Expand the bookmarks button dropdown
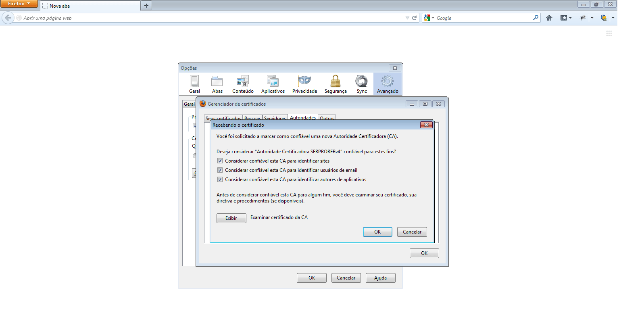The height and width of the screenshot is (313, 644). click(x=570, y=18)
